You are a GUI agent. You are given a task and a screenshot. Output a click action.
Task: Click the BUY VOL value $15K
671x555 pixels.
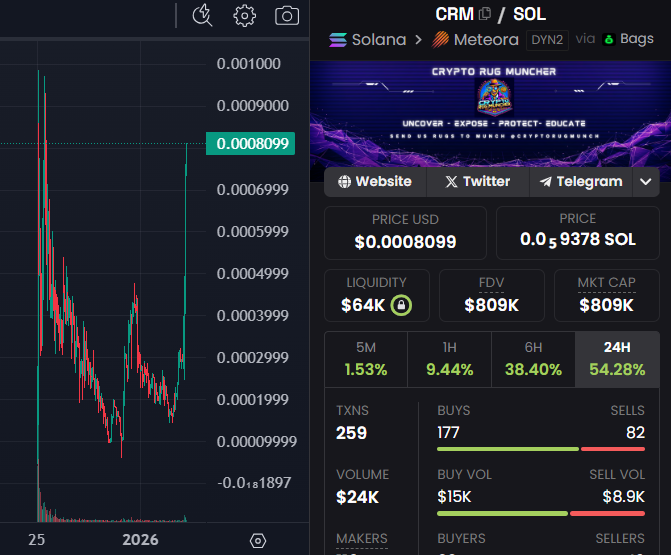click(x=454, y=497)
